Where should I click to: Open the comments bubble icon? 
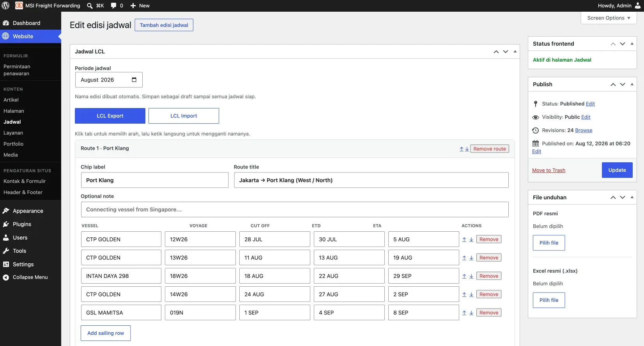pyautogui.click(x=113, y=5)
